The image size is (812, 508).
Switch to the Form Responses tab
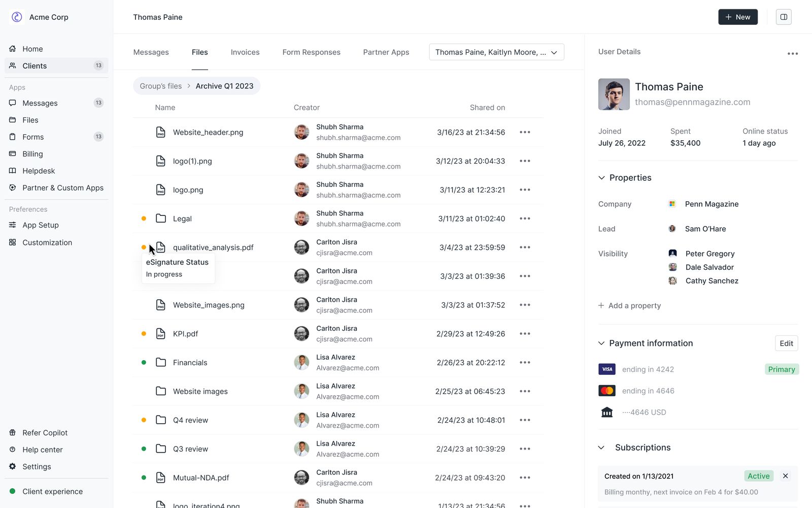(311, 52)
